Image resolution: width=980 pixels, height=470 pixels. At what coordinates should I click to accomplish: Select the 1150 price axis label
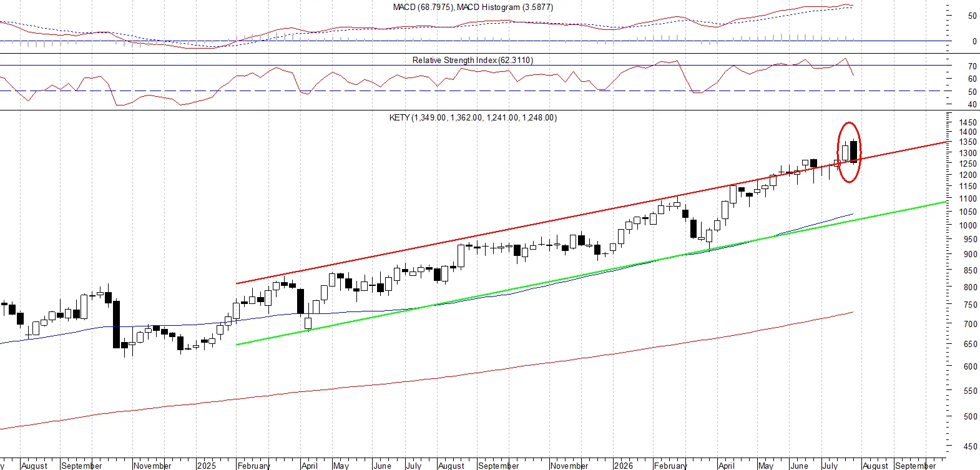tap(968, 187)
